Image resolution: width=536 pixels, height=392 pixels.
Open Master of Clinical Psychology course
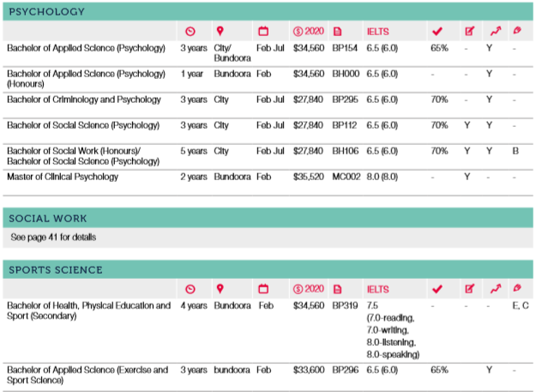[x=63, y=177]
